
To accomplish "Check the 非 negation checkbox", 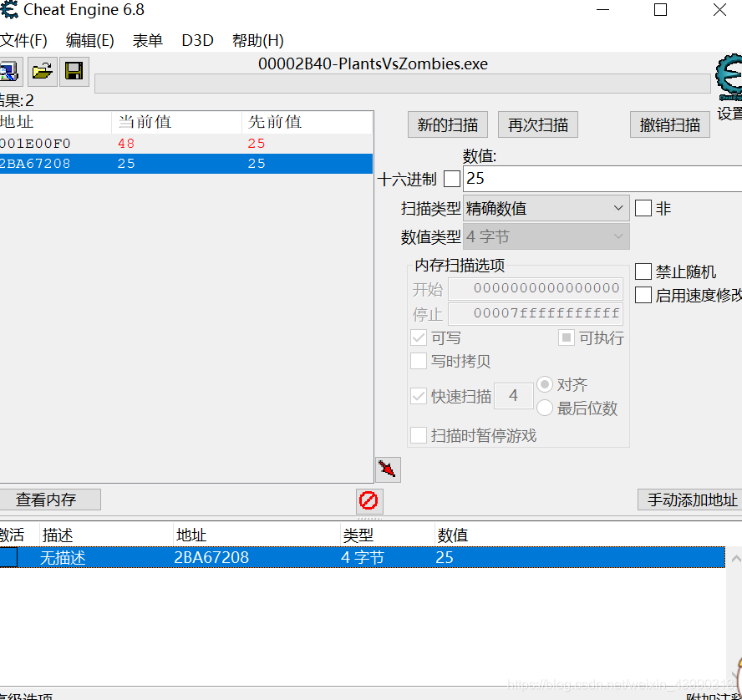I will coord(643,208).
